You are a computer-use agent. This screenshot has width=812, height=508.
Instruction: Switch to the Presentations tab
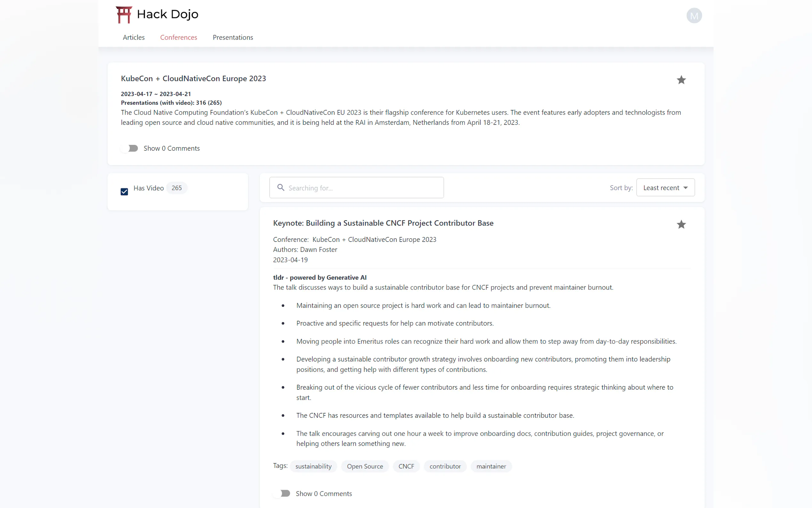(x=233, y=37)
